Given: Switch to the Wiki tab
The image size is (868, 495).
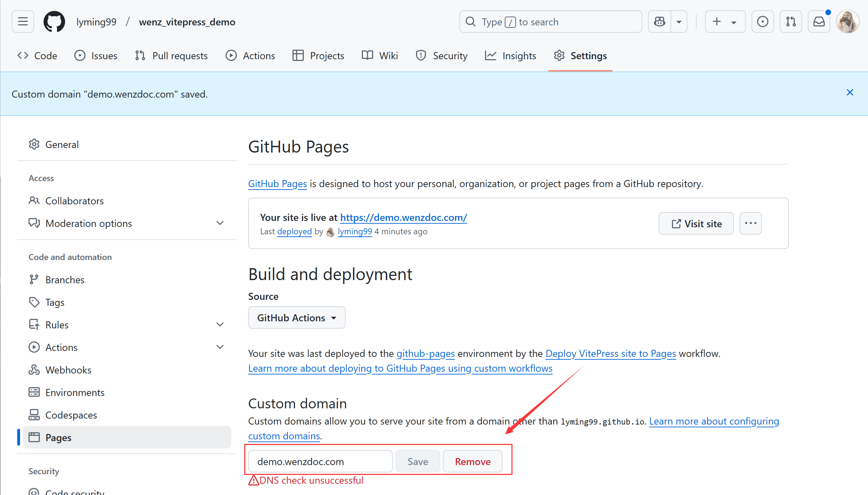Looking at the screenshot, I should [380, 56].
